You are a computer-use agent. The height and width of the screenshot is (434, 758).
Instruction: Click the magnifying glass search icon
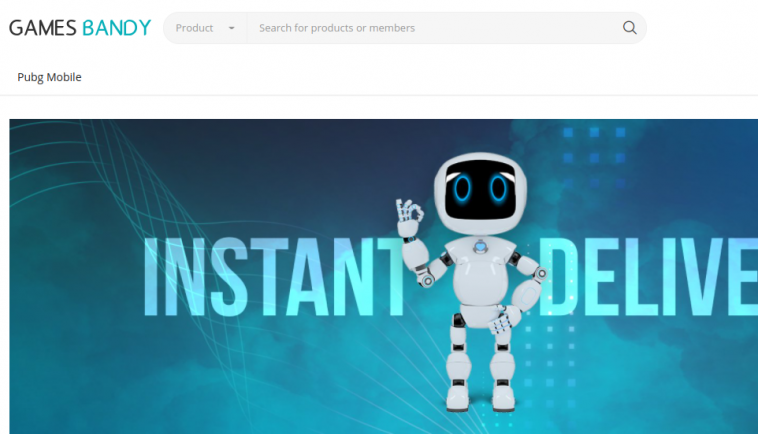point(629,28)
